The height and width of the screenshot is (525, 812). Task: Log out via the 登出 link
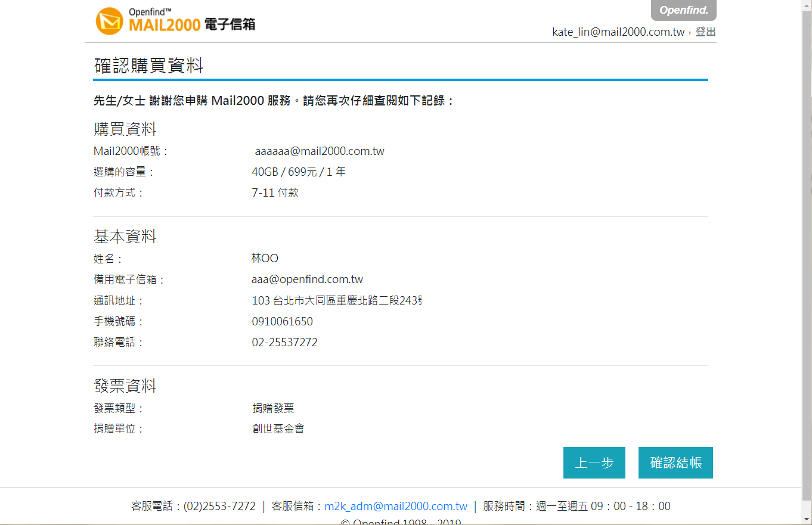(x=706, y=32)
